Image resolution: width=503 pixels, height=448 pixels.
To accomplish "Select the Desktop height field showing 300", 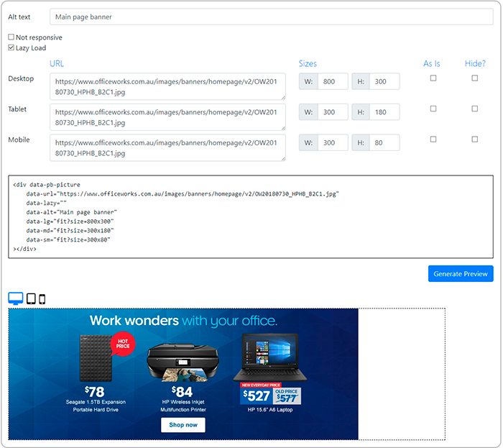I will [384, 81].
